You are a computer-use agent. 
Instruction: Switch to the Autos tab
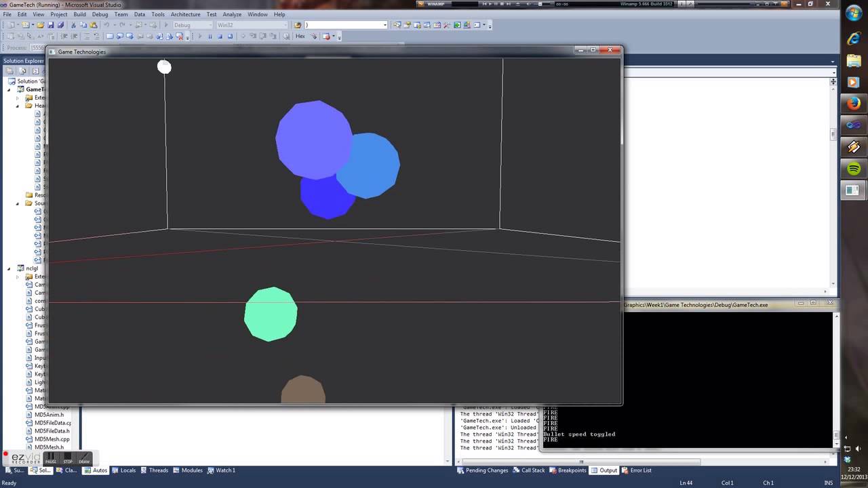click(96, 470)
